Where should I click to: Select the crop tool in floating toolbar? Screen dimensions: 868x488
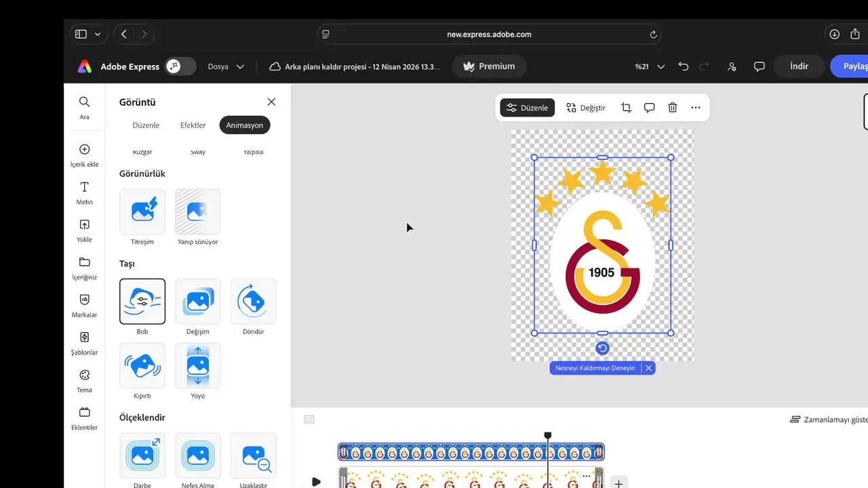point(626,108)
